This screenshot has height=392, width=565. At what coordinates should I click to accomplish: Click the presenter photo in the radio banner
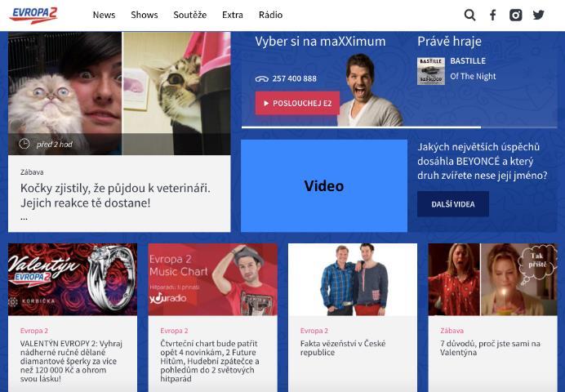(x=369, y=90)
